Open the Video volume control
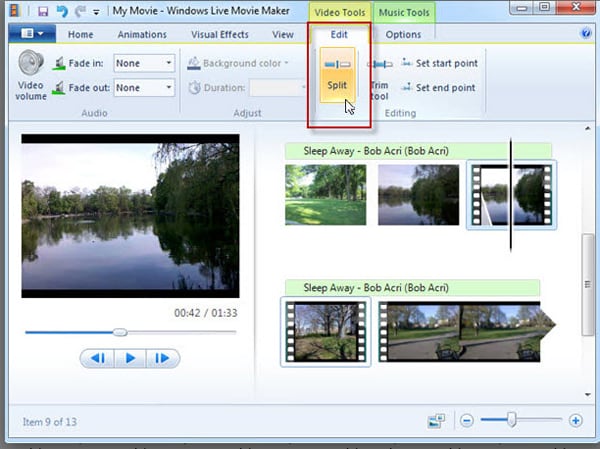 [31, 75]
